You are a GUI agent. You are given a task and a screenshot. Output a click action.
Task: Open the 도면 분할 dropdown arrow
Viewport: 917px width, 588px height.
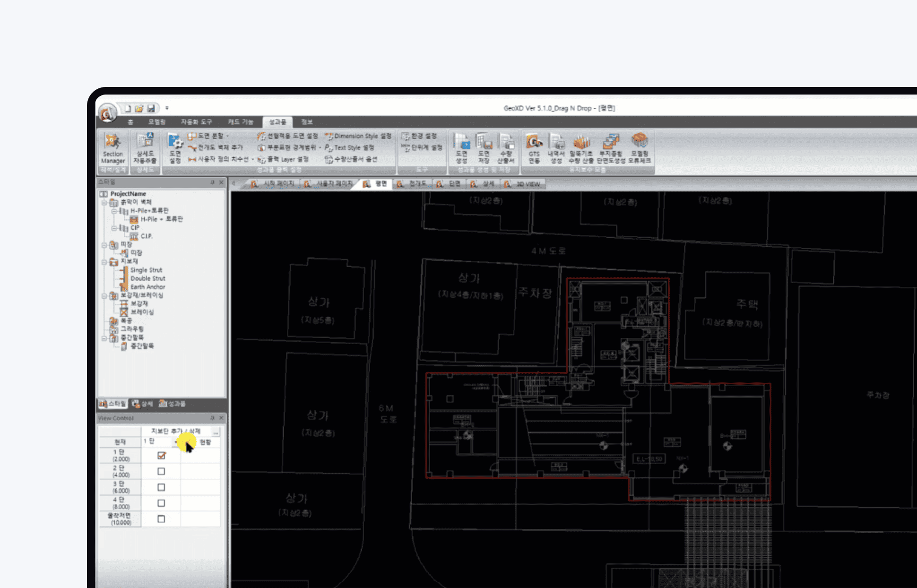coord(227,136)
